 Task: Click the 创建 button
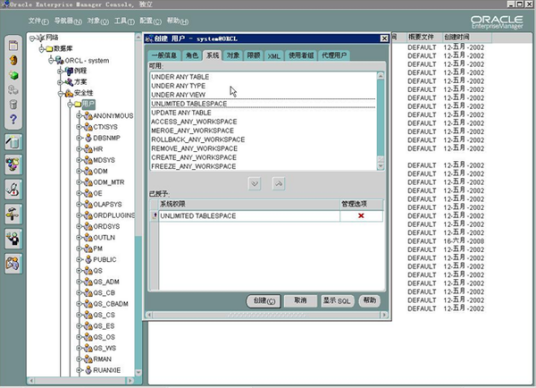tap(264, 301)
